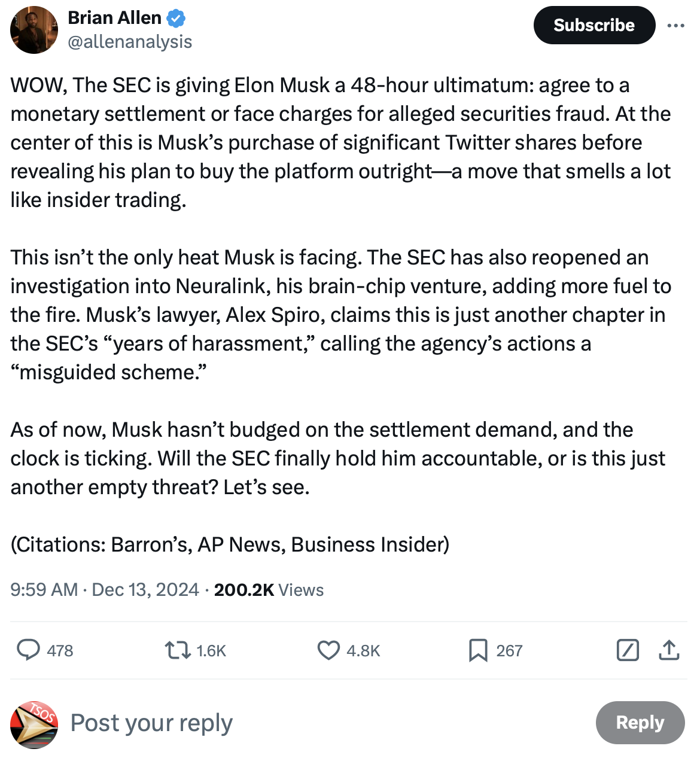Open the three-dot more options menu
Screen dimensions: 700x761
(x=675, y=26)
